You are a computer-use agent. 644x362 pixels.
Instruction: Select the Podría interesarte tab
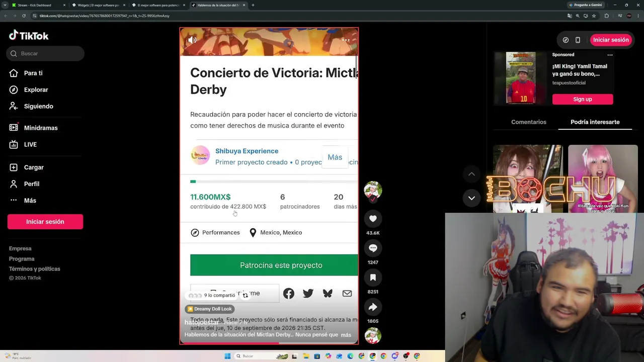click(x=595, y=122)
